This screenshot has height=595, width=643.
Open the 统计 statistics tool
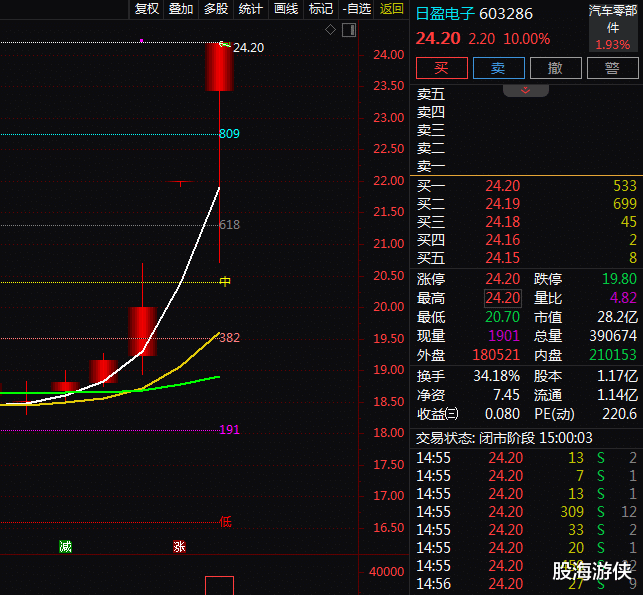click(x=251, y=9)
